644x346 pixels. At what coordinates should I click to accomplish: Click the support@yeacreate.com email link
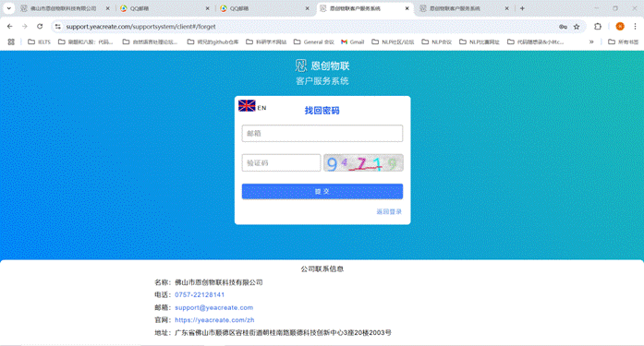click(214, 307)
